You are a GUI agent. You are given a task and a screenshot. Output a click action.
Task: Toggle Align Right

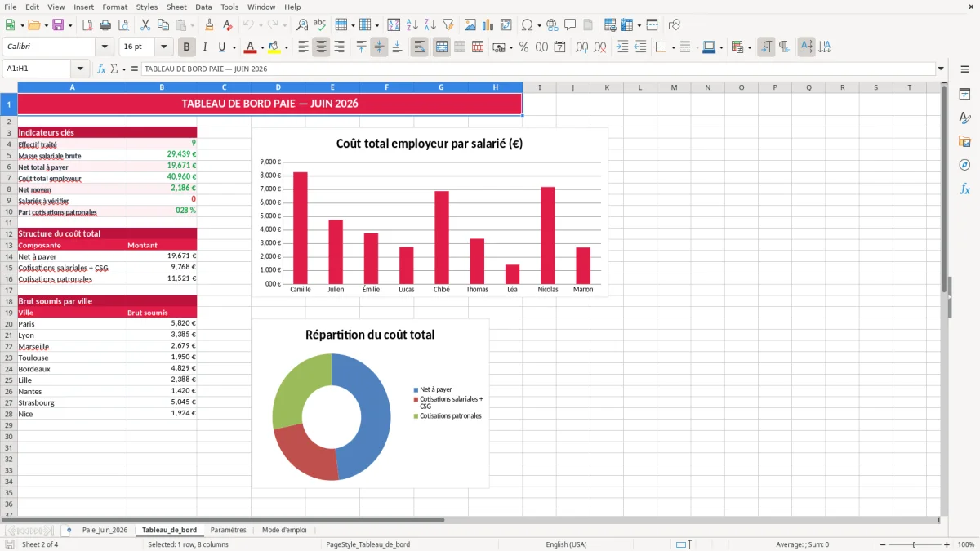(339, 47)
